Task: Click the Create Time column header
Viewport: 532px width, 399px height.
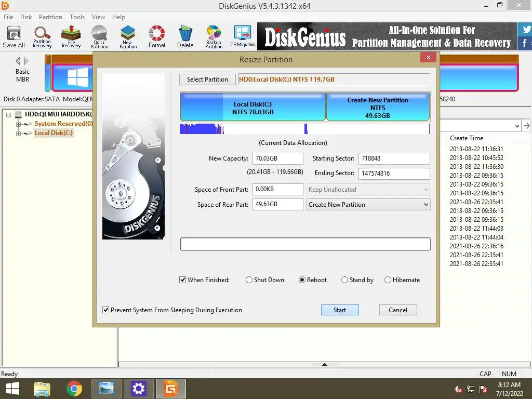Action: (x=466, y=138)
